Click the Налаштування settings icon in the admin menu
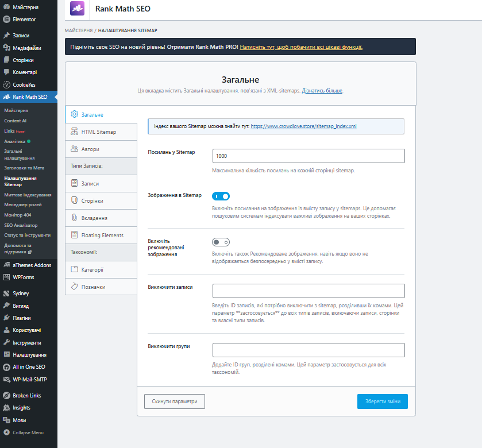This screenshot has height=448, width=482. tap(6, 354)
